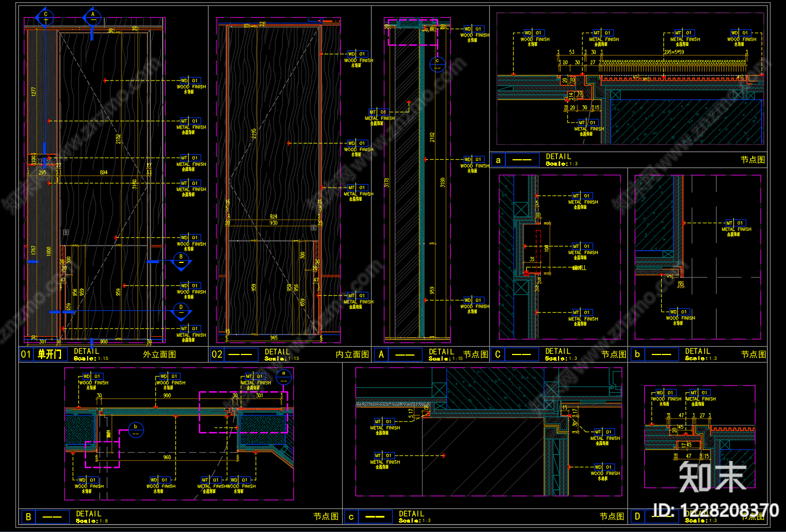The height and width of the screenshot is (532, 786).
Task: Click the 02 drawing number in the title bar
Action: pyautogui.click(x=217, y=354)
